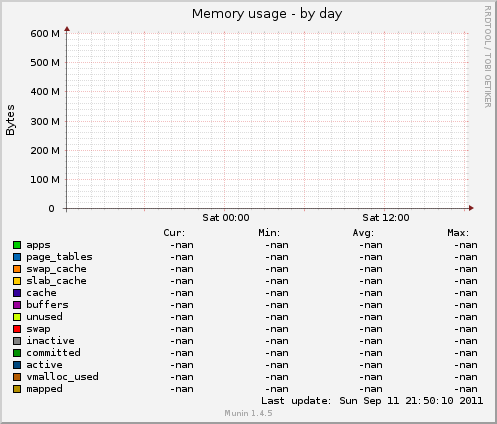The height and width of the screenshot is (424, 497).
Task: Click the '300 M' axis value
Action: (x=45, y=121)
